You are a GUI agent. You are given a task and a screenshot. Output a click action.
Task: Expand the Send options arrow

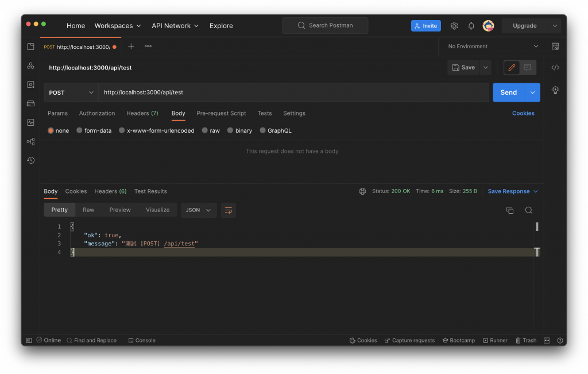(x=532, y=92)
